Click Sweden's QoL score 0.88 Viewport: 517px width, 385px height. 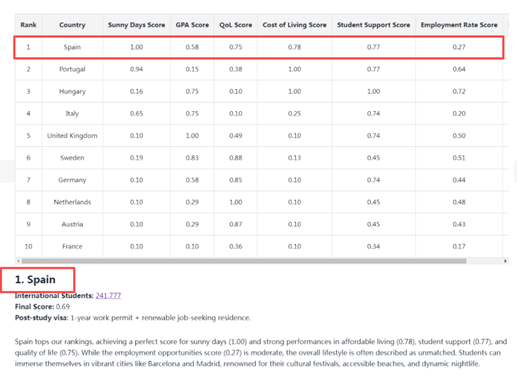coord(235,158)
